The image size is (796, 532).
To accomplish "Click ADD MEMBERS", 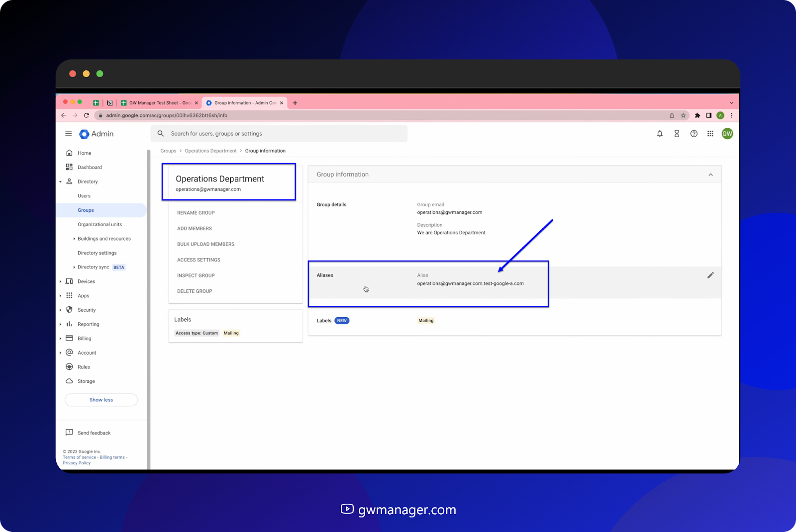I will click(195, 229).
